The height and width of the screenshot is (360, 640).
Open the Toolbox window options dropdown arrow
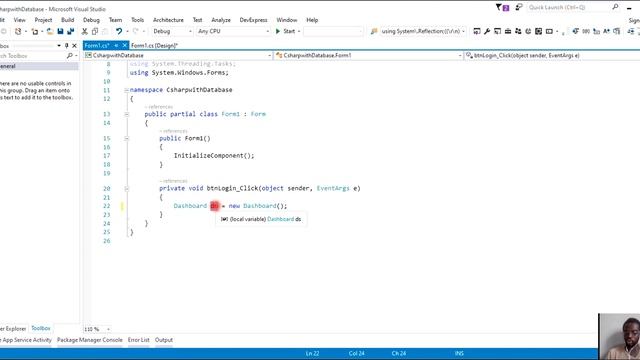59,46
